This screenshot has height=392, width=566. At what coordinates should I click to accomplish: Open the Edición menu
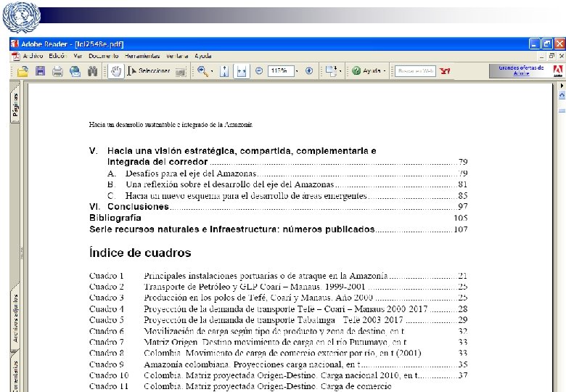tap(58, 56)
